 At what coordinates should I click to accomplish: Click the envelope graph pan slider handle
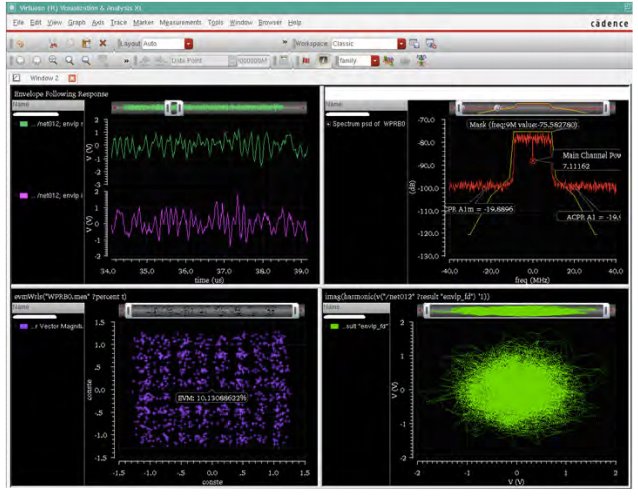[174, 108]
